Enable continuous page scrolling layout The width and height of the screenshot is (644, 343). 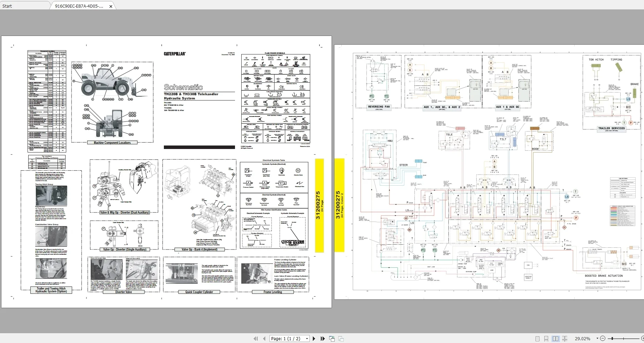(546, 338)
